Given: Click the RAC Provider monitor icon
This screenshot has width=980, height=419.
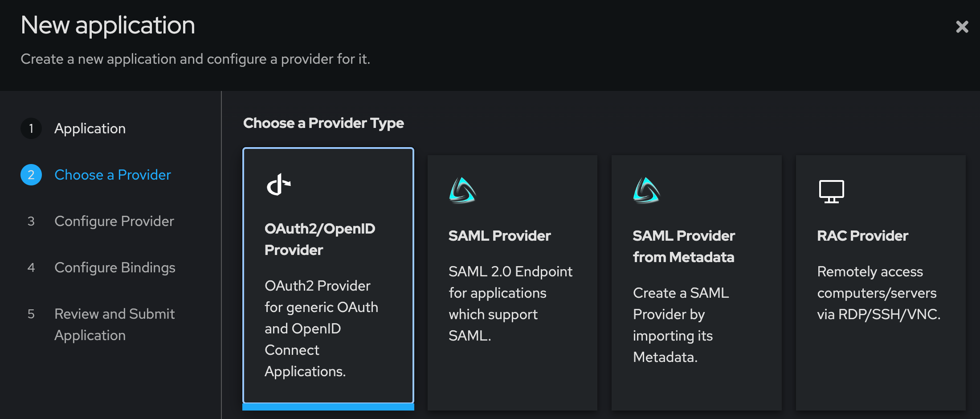Looking at the screenshot, I should [831, 191].
